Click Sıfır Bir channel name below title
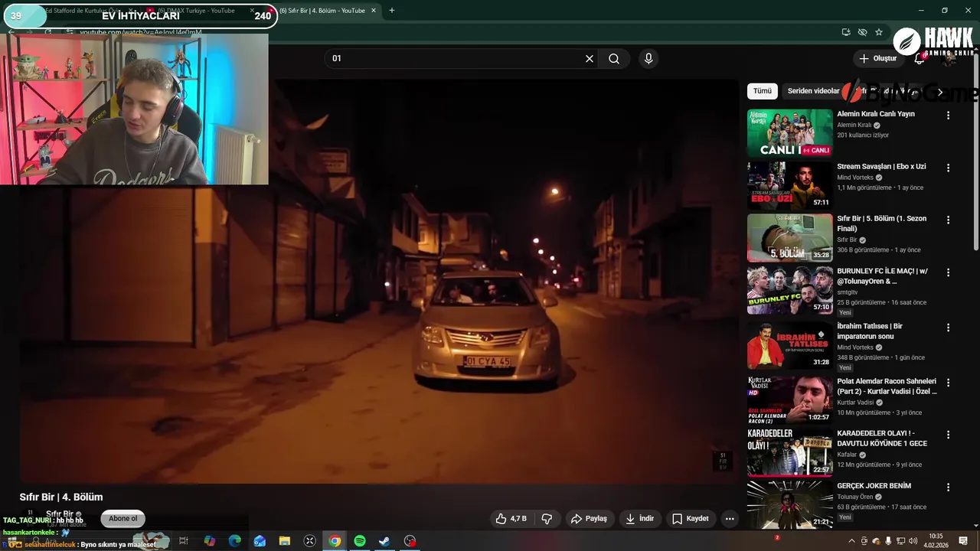980x551 pixels. 60,514
